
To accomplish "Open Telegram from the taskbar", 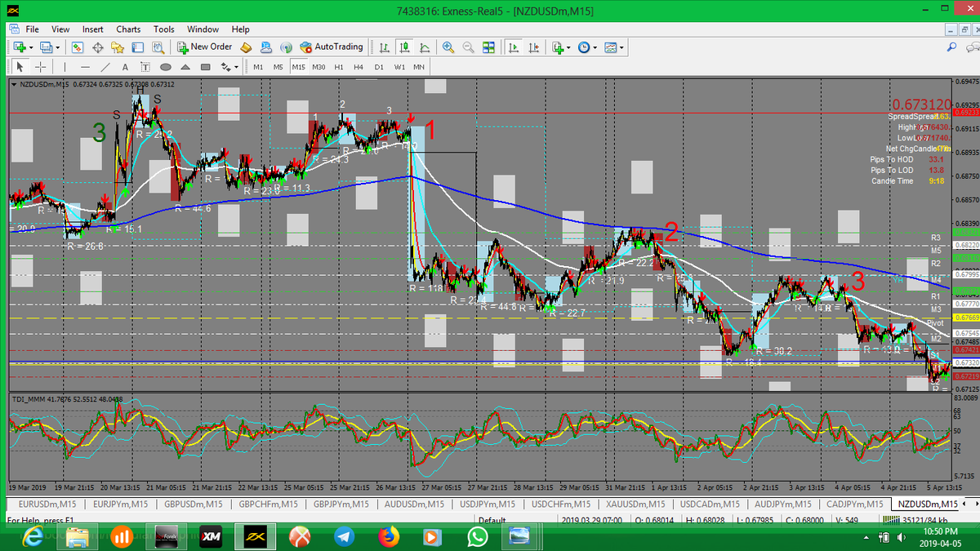I will 345,536.
